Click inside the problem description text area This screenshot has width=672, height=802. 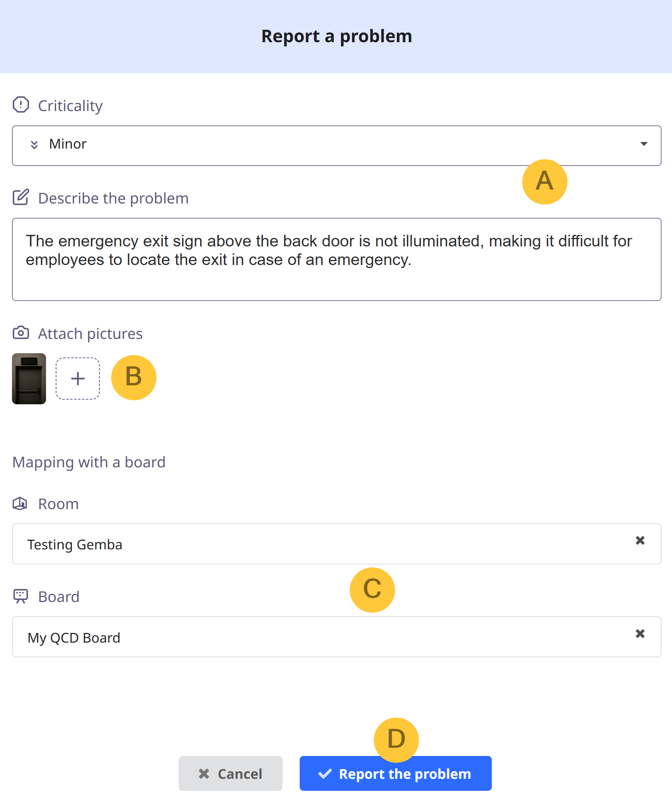(x=336, y=259)
